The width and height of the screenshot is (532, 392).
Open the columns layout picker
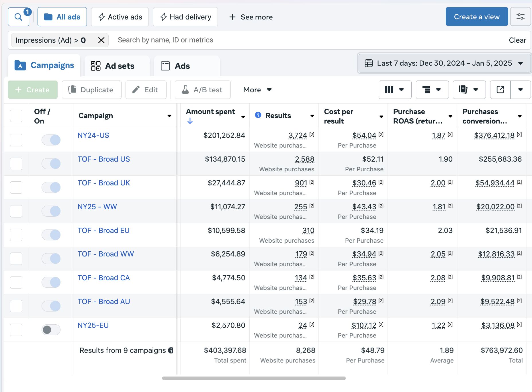395,90
